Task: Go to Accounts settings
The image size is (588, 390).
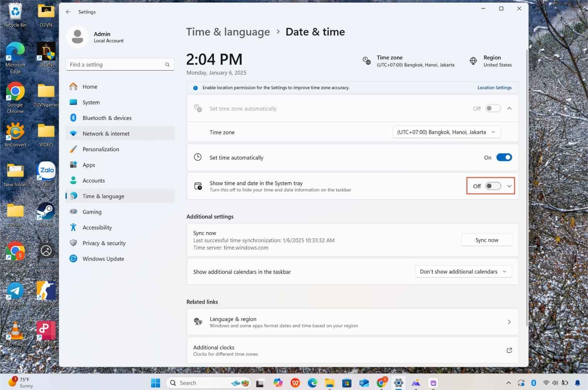Action: point(94,181)
